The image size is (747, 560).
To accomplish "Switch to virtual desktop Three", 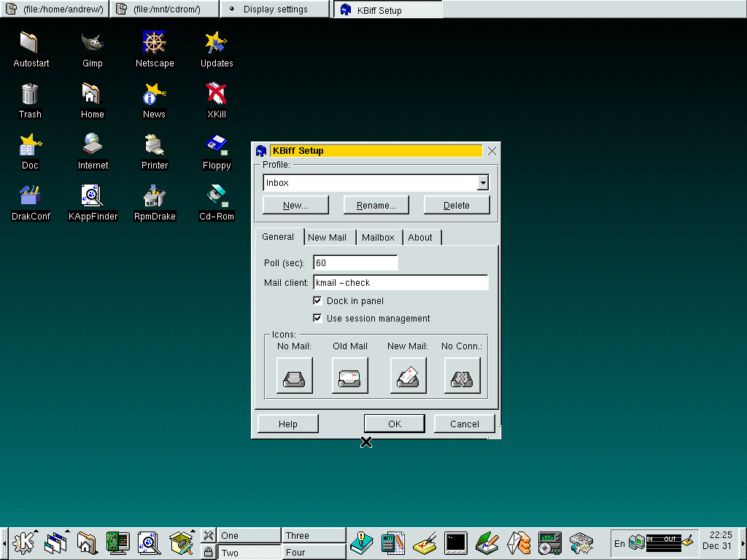I will point(314,536).
